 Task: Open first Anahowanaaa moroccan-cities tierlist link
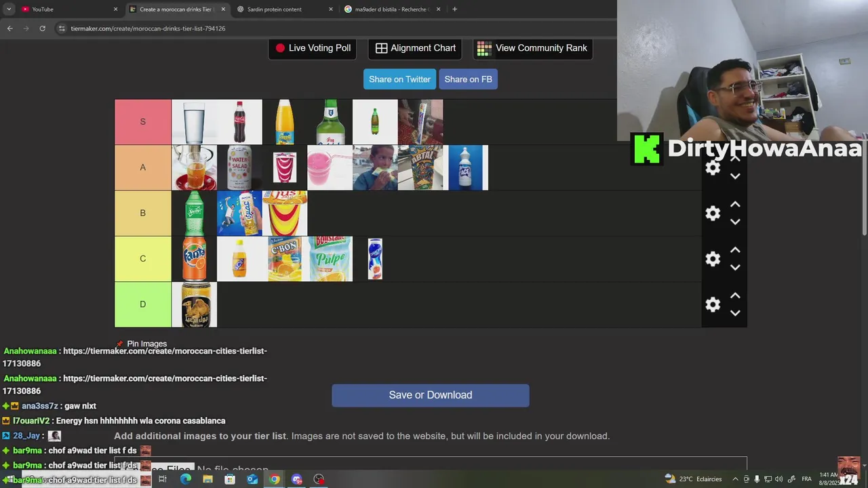pyautogui.click(x=134, y=357)
